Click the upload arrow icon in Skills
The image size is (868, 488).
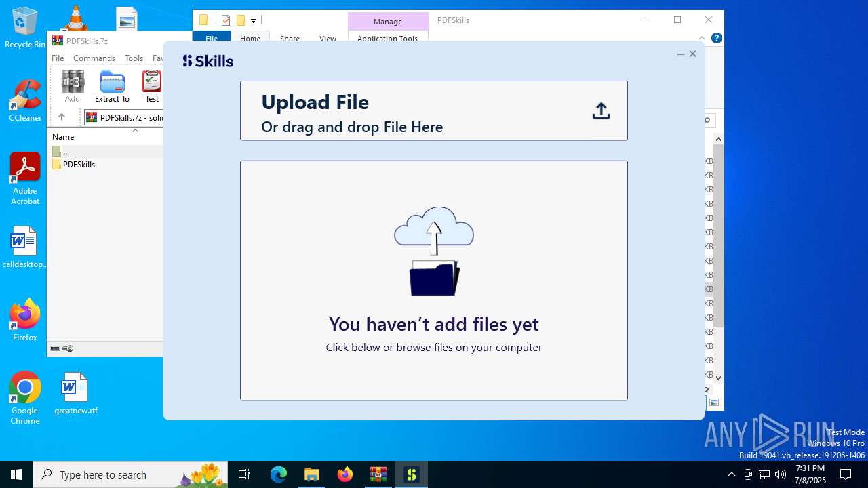coord(601,111)
